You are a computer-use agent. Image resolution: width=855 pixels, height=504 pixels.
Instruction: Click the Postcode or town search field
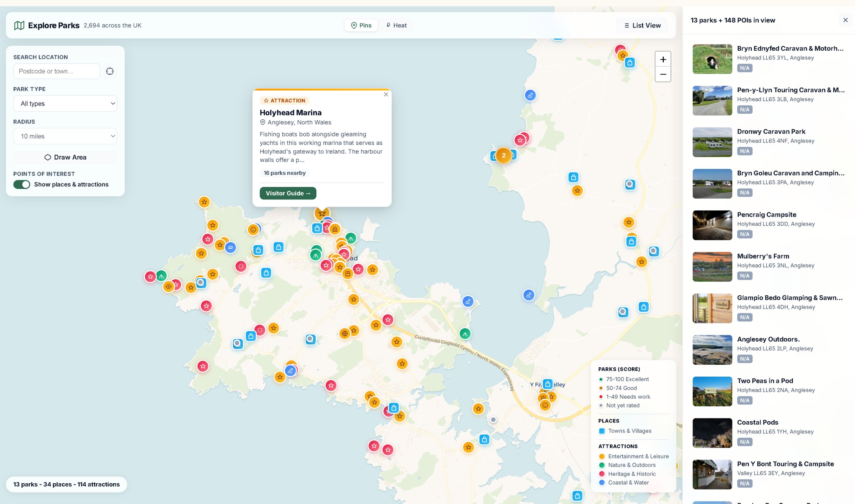pos(57,71)
